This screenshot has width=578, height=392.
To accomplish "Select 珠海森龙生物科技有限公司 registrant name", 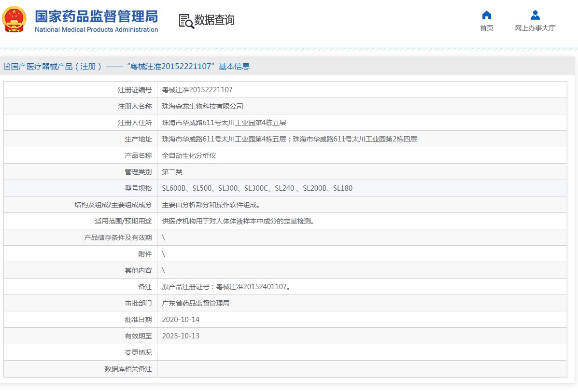I will point(202,107).
